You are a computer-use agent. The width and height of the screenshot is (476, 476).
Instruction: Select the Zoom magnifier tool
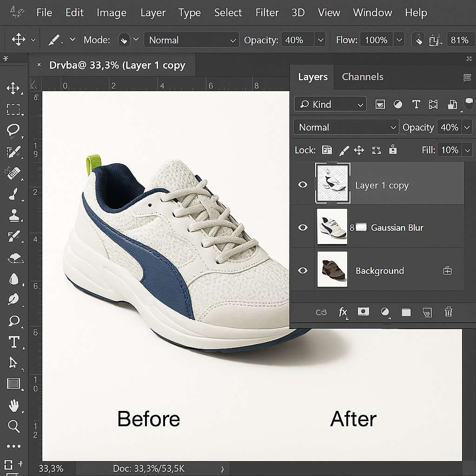pos(13,426)
